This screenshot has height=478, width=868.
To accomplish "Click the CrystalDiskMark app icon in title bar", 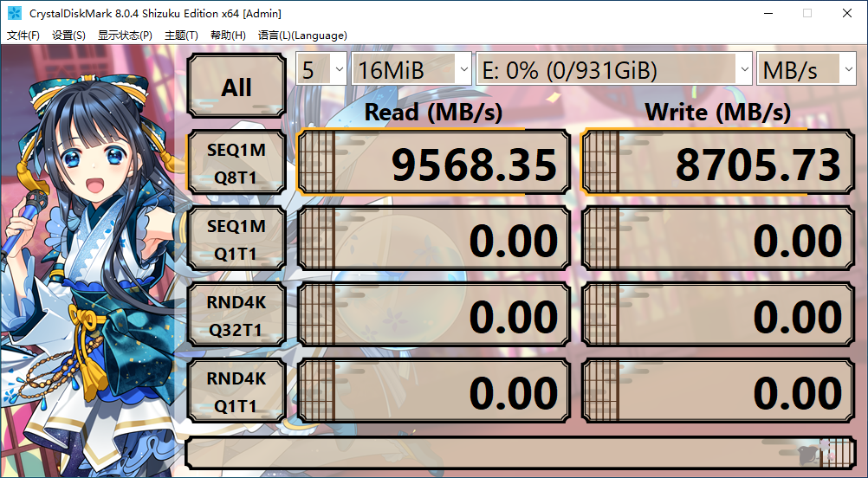I will (15, 13).
